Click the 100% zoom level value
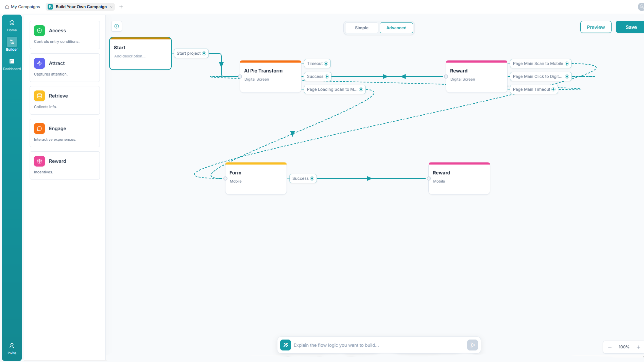This screenshot has width=644, height=362. pos(624,347)
